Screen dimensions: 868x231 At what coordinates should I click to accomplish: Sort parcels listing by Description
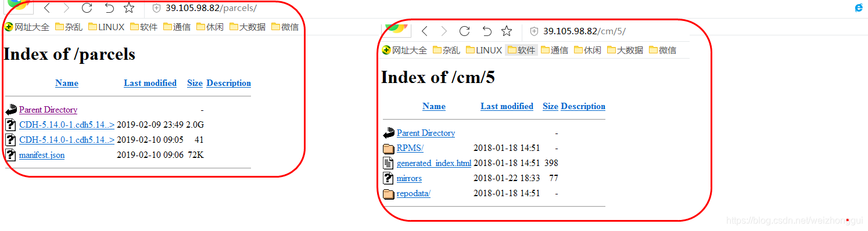pos(228,83)
